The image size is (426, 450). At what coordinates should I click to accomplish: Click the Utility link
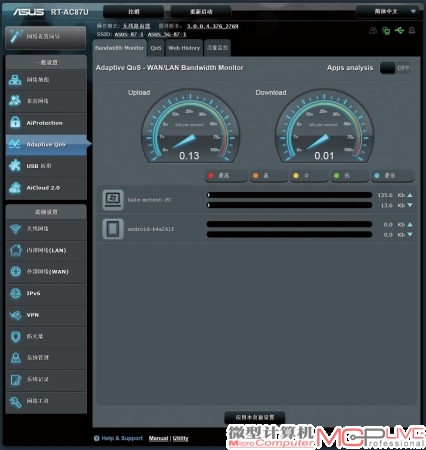pyautogui.click(x=180, y=438)
